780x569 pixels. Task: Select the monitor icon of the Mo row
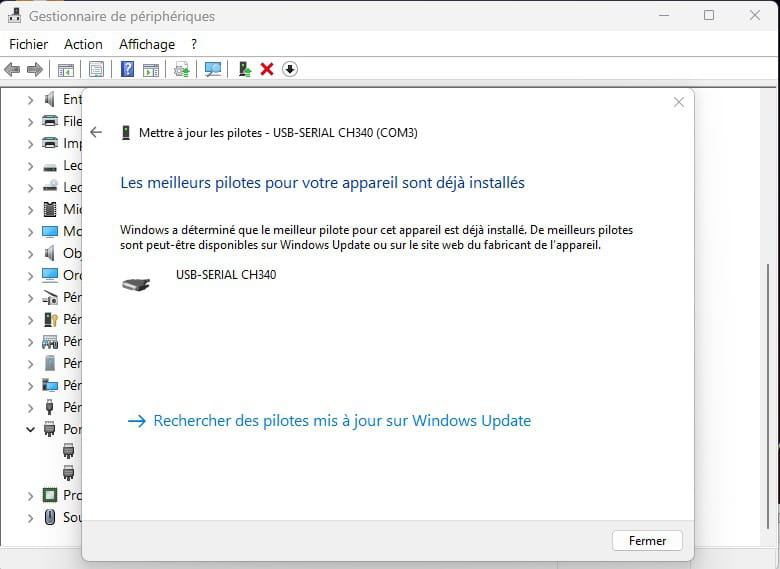pos(50,231)
